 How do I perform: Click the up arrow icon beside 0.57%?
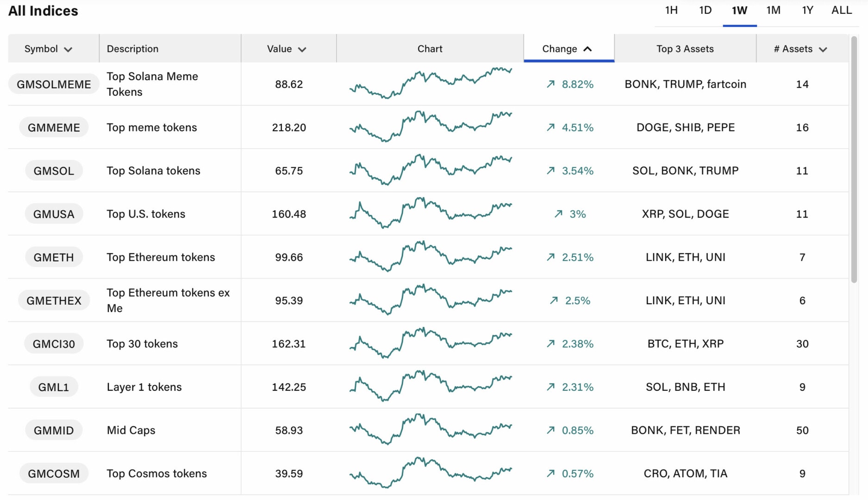coord(550,473)
